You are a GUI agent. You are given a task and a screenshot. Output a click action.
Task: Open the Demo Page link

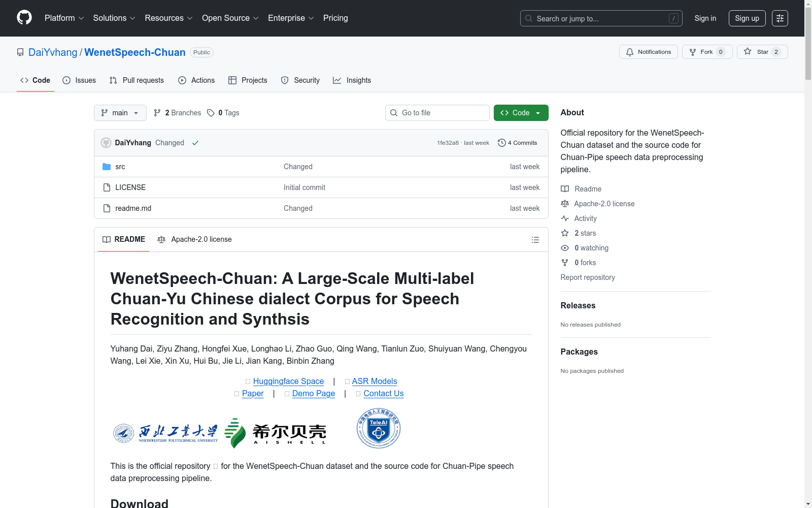314,393
